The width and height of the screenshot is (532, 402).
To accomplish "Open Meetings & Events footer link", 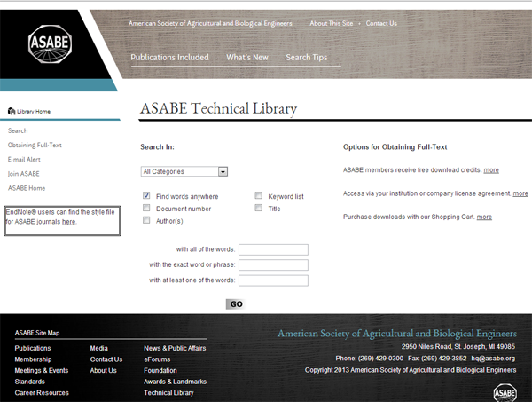I will coord(42,370).
